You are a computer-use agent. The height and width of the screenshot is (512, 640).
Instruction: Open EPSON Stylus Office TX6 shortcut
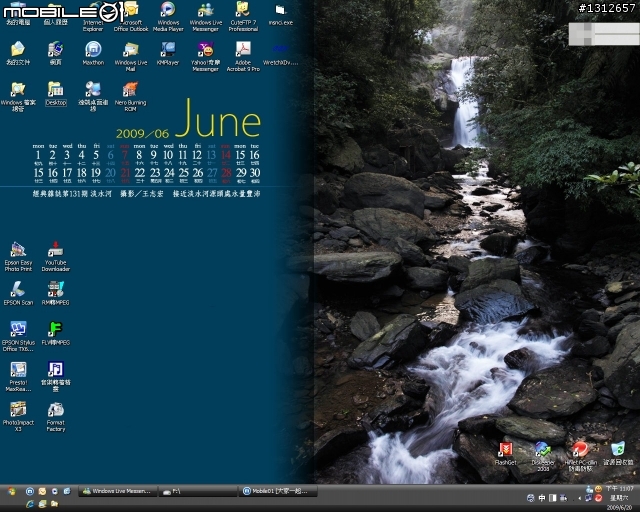coord(18,336)
